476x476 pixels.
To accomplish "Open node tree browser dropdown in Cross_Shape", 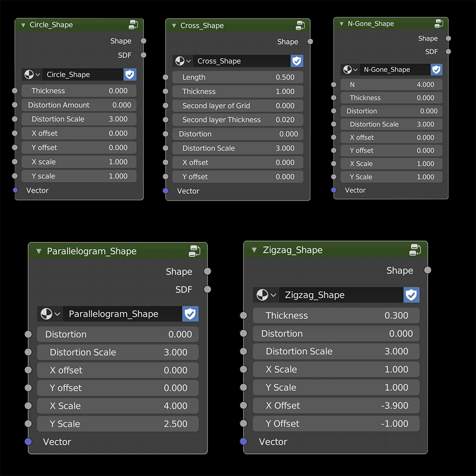I will pyautogui.click(x=183, y=61).
